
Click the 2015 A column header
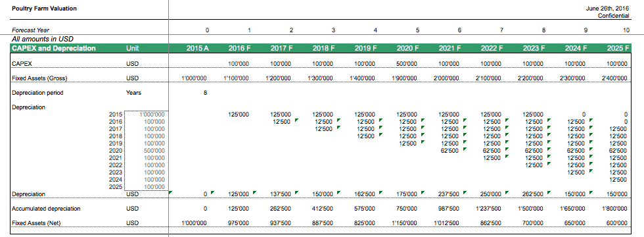coord(198,48)
